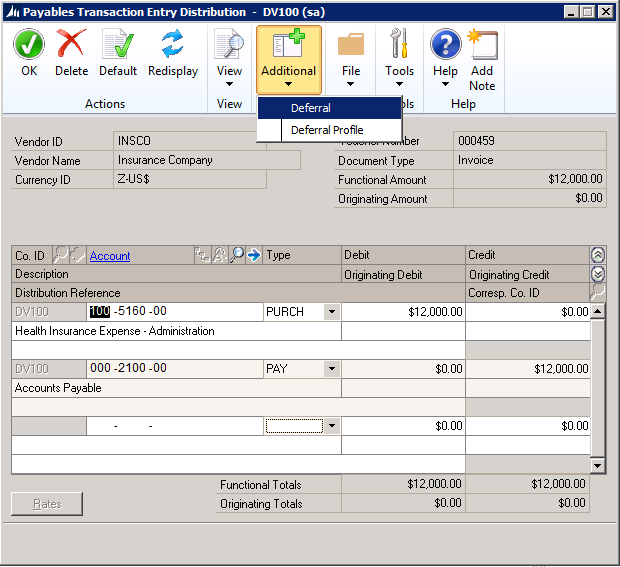Click the PURCH row credit $0.00 cell
Image resolution: width=620 pixels, height=567 pixels.
[x=528, y=312]
